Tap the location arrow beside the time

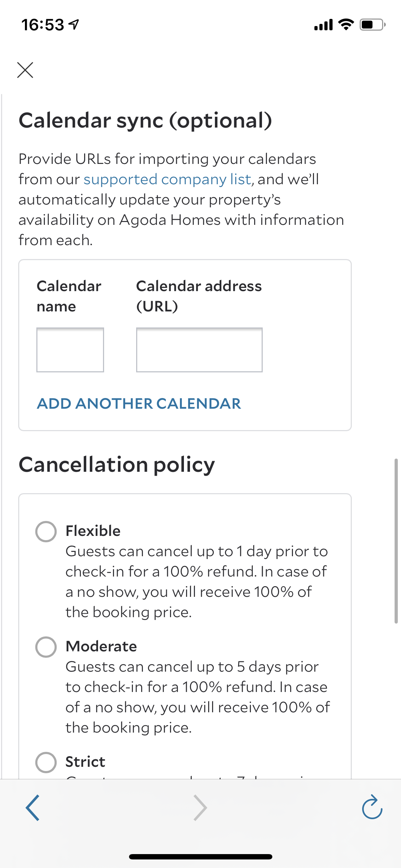[x=74, y=25]
